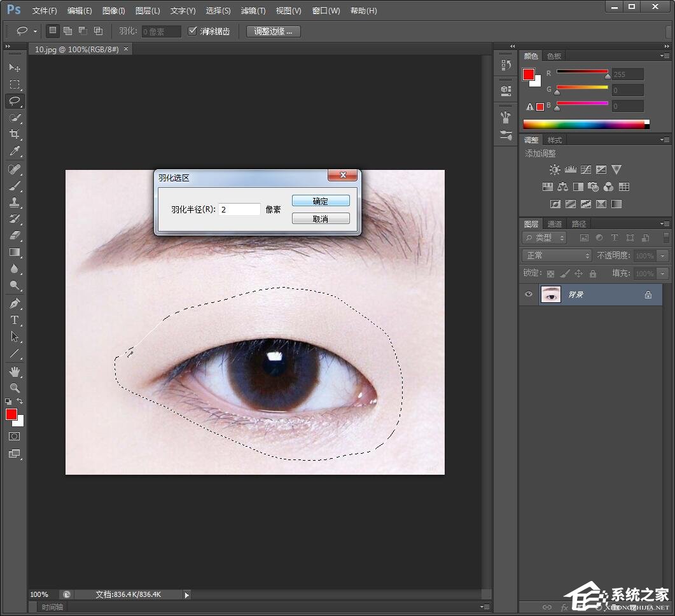Select the Hand tool
The image size is (675, 616).
pyautogui.click(x=15, y=372)
